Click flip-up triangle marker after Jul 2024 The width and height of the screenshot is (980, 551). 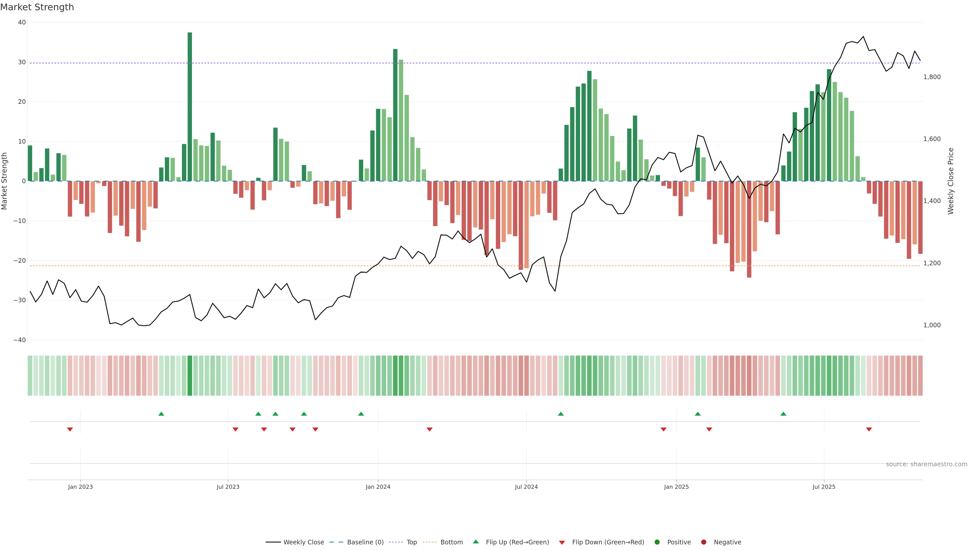(x=561, y=414)
